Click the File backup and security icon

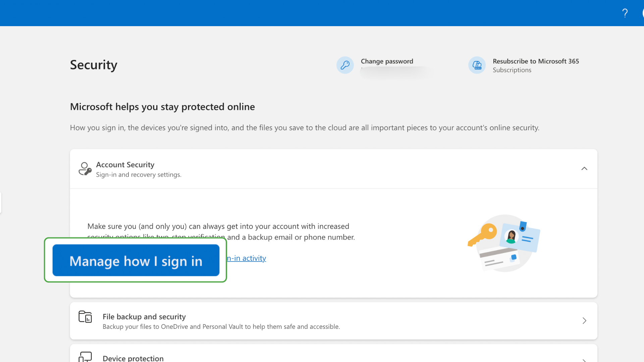(85, 317)
